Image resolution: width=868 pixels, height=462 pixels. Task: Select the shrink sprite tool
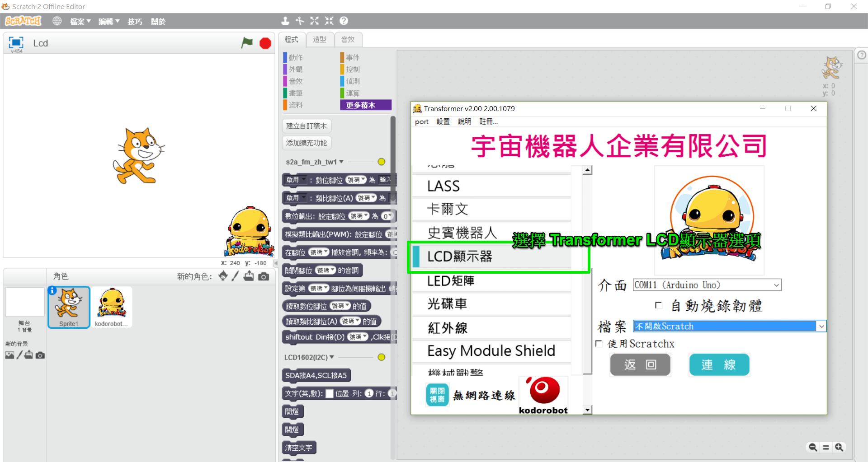point(329,21)
